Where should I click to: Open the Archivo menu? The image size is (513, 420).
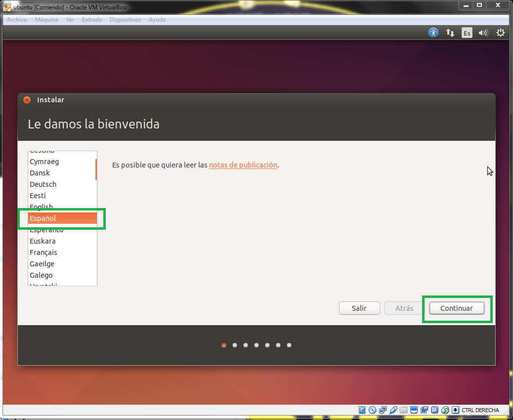17,20
